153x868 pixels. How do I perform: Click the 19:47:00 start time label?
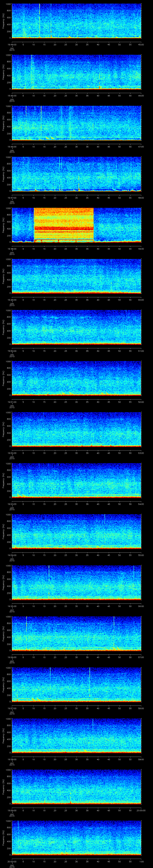[x=12, y=198]
